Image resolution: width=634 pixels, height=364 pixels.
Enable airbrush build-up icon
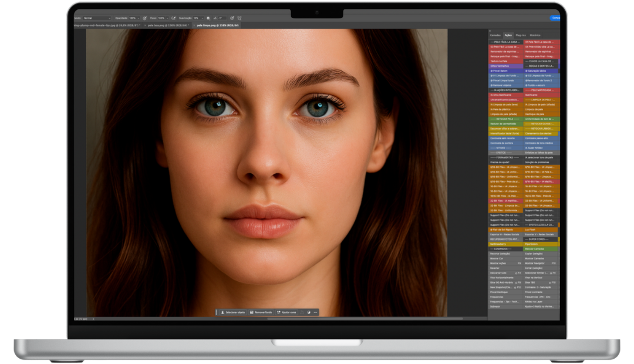click(173, 18)
